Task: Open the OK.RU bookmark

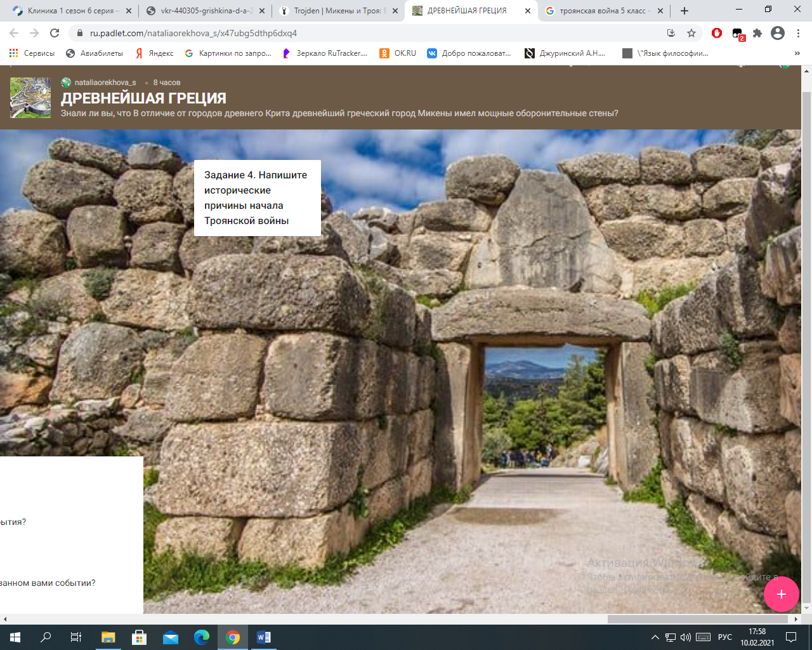Action: [398, 53]
